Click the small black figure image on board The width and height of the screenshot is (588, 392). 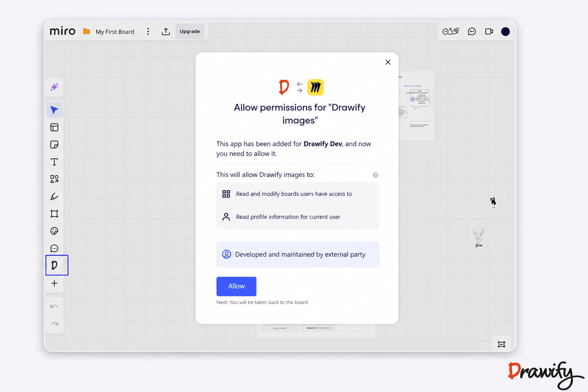493,202
